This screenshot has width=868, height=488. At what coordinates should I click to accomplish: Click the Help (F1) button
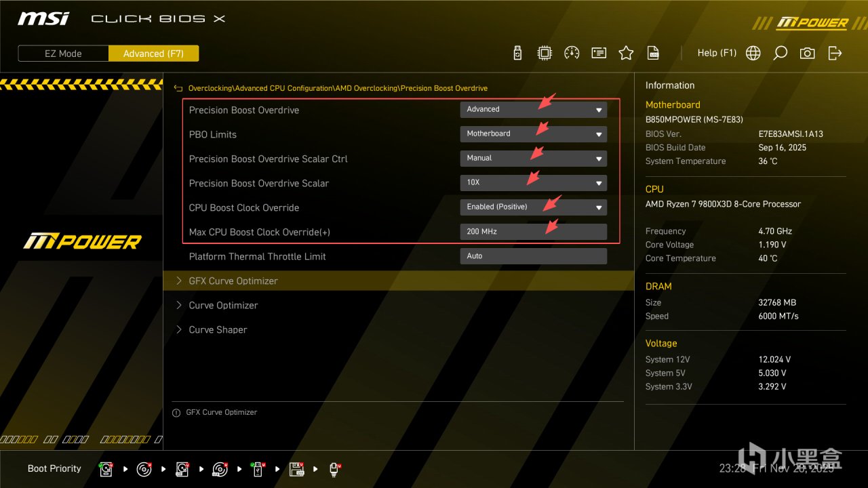717,53
